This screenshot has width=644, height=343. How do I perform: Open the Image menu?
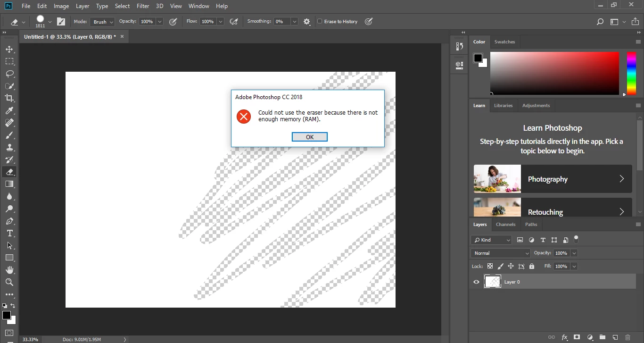(x=61, y=6)
